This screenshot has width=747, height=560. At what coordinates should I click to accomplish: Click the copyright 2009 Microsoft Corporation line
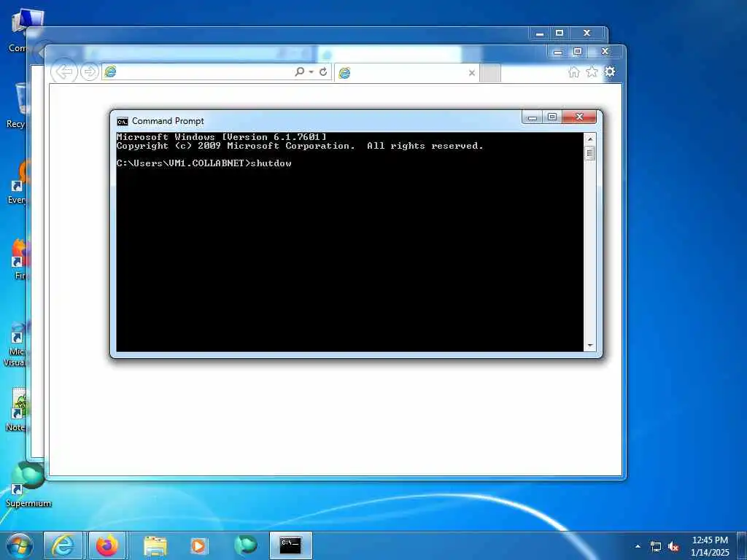(x=300, y=146)
